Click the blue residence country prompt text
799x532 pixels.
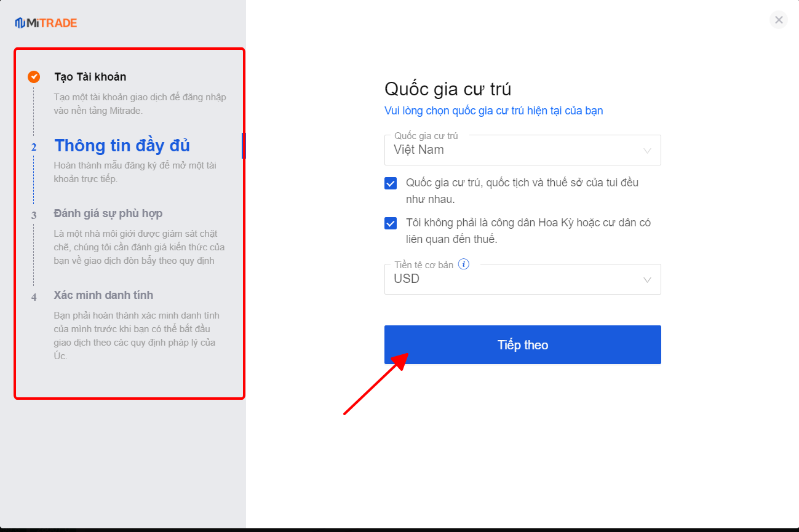[x=494, y=111]
